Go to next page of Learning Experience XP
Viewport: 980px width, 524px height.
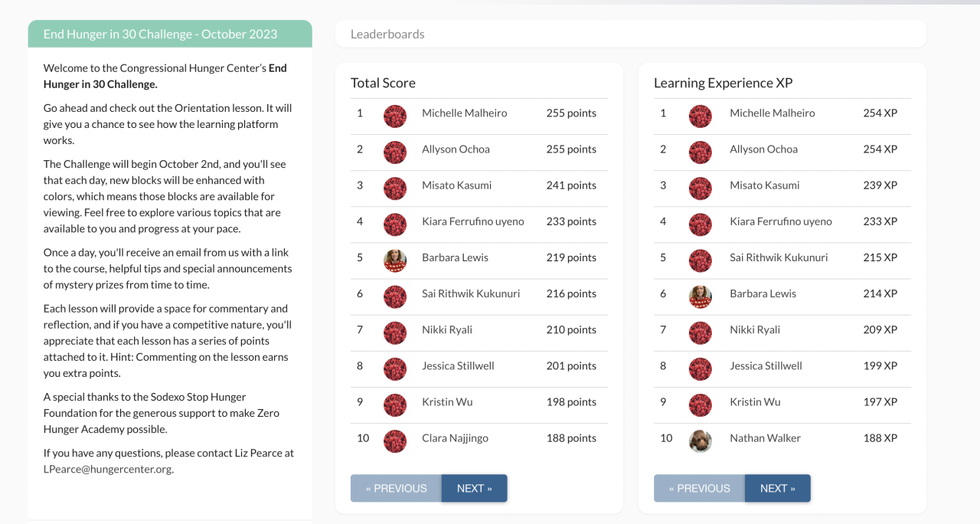pos(777,488)
